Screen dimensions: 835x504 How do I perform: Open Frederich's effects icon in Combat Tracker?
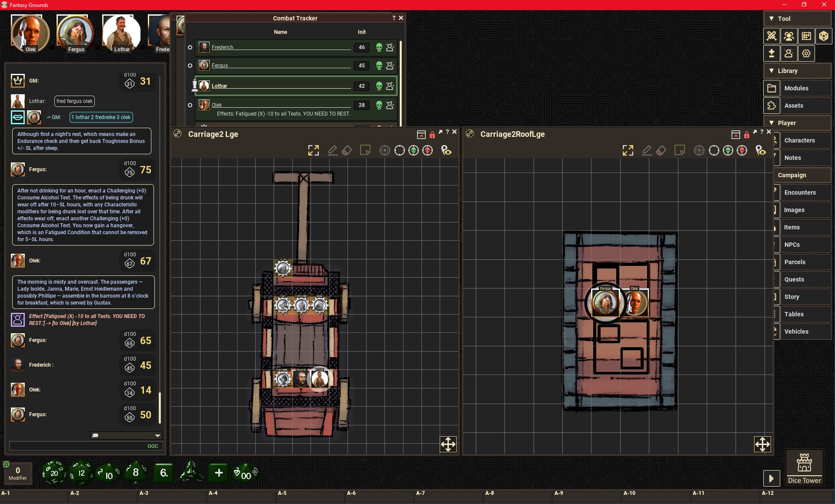[x=390, y=47]
